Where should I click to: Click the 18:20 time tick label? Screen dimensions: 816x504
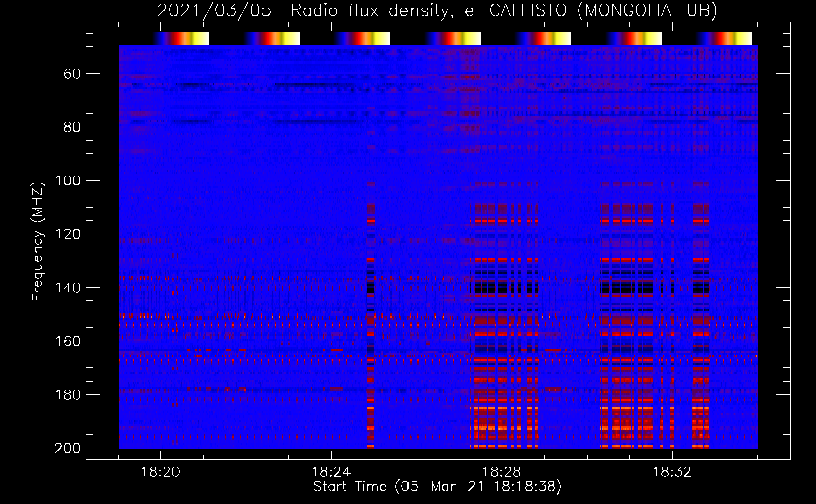point(161,472)
